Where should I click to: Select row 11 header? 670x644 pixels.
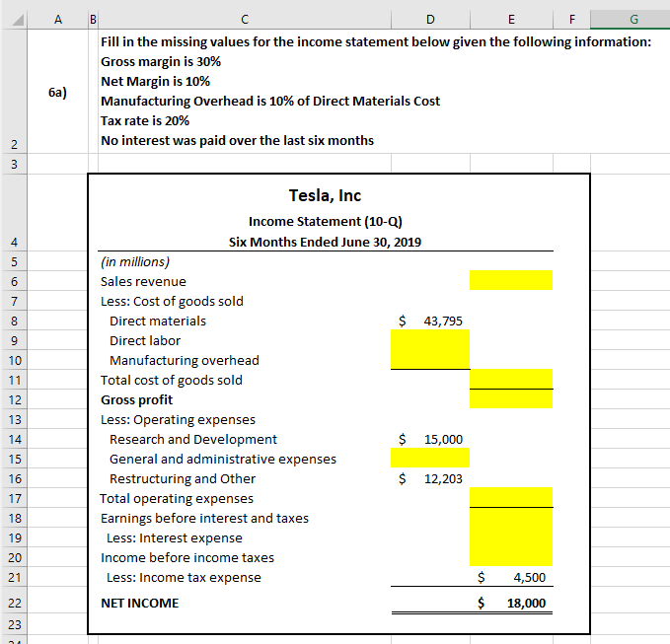pos(14,380)
